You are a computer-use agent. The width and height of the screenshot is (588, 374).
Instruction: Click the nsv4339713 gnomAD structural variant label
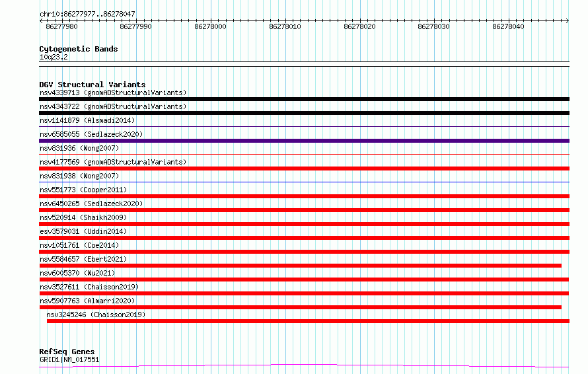click(113, 93)
